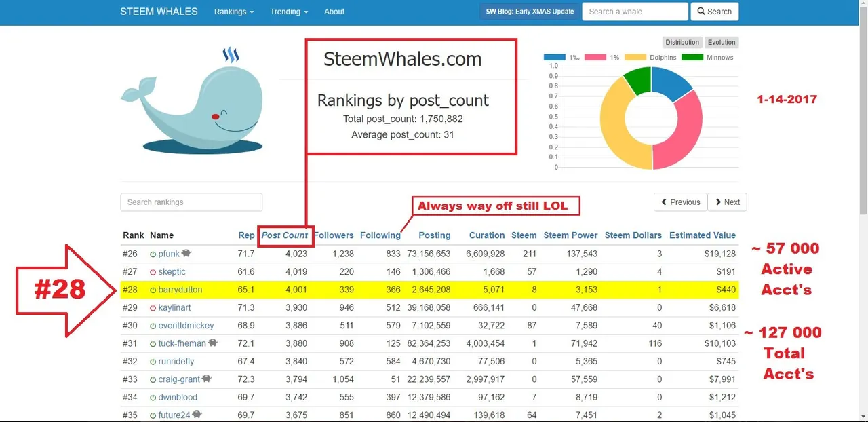Toggle the yellow Dolphins legend swatch
The image size is (868, 422).
(x=635, y=58)
